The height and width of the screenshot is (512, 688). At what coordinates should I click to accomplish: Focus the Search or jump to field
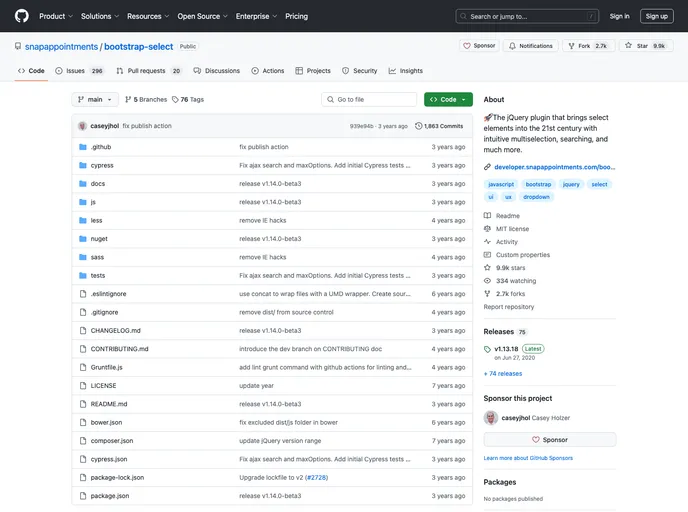click(x=527, y=16)
